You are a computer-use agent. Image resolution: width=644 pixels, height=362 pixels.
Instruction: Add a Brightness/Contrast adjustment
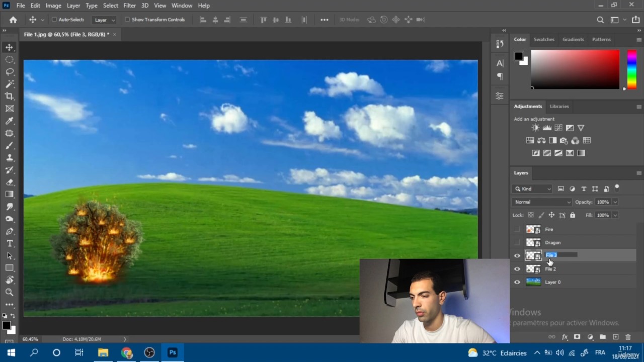535,128
